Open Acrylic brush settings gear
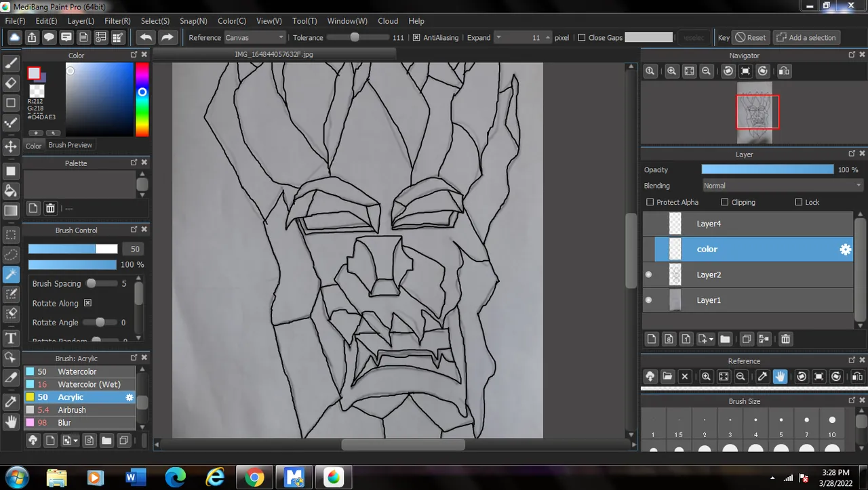The width and height of the screenshot is (868, 490). pyautogui.click(x=130, y=397)
